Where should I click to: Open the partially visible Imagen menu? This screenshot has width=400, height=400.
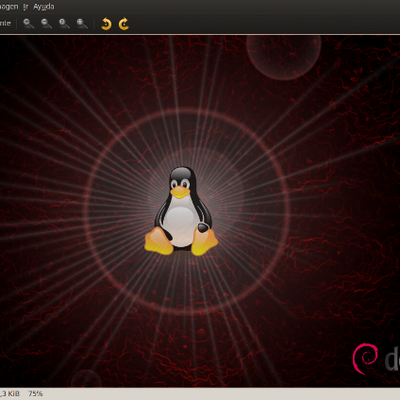click(x=9, y=7)
